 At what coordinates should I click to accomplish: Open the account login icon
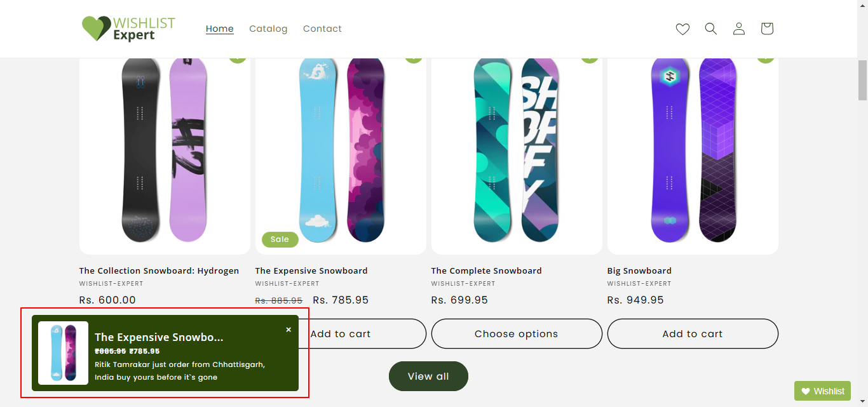tap(739, 29)
